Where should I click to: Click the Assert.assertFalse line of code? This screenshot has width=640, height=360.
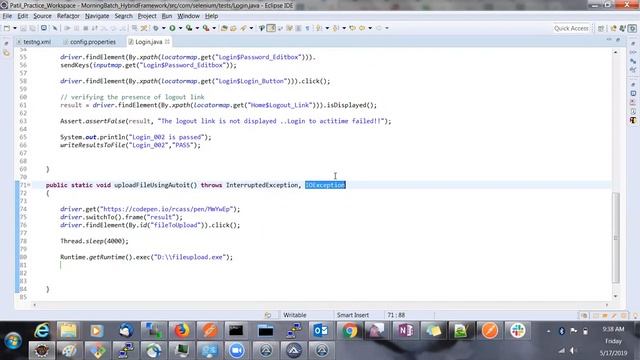pyautogui.click(x=226, y=121)
